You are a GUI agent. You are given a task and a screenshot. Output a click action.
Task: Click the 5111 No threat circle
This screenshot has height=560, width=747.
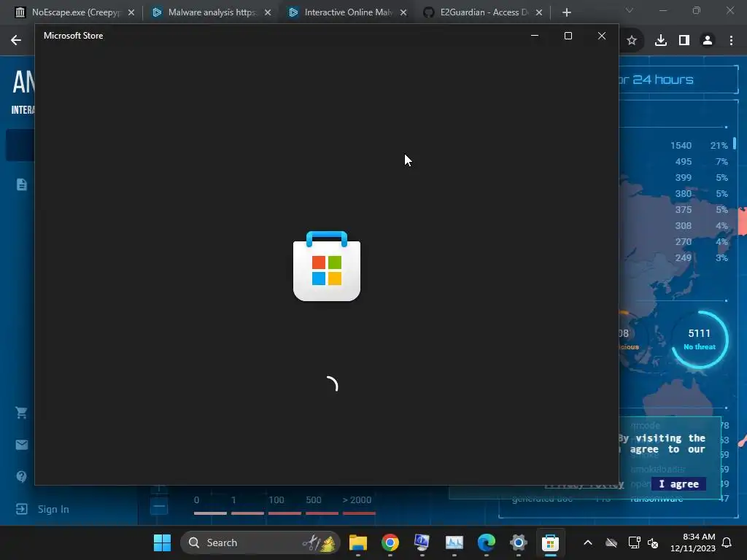point(700,340)
